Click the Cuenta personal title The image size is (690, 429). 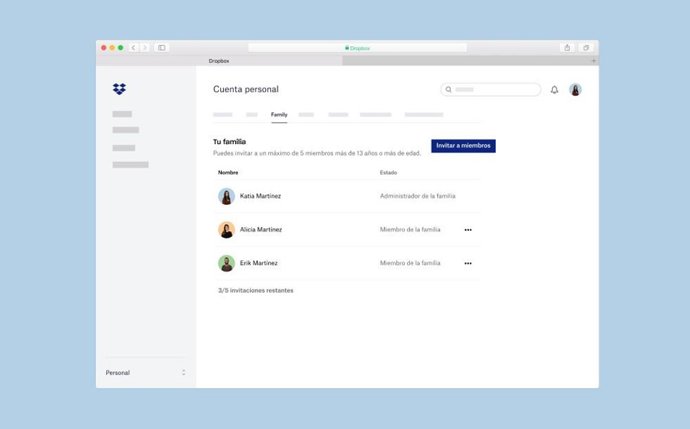[246, 89]
